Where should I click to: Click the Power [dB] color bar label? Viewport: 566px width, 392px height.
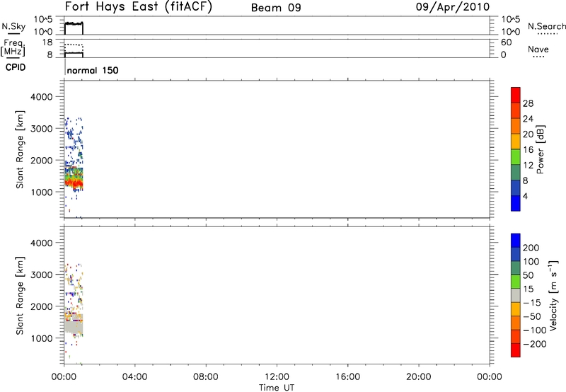tap(540, 151)
